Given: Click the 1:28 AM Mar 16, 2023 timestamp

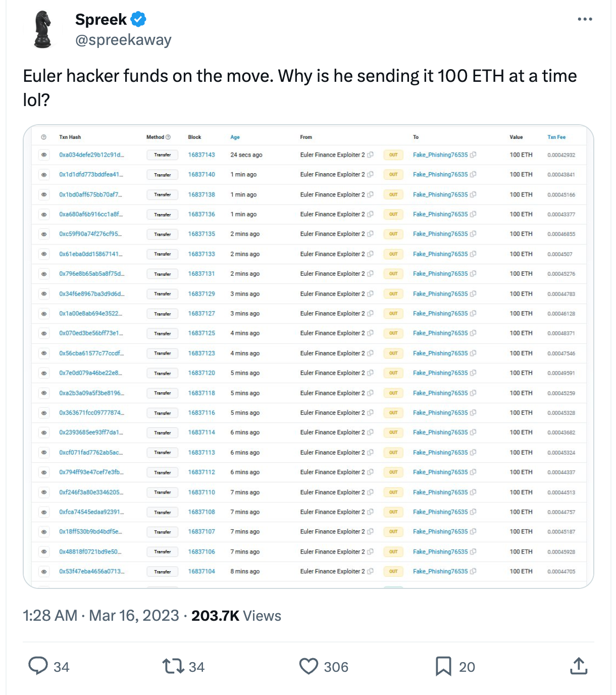Looking at the screenshot, I should [x=101, y=616].
